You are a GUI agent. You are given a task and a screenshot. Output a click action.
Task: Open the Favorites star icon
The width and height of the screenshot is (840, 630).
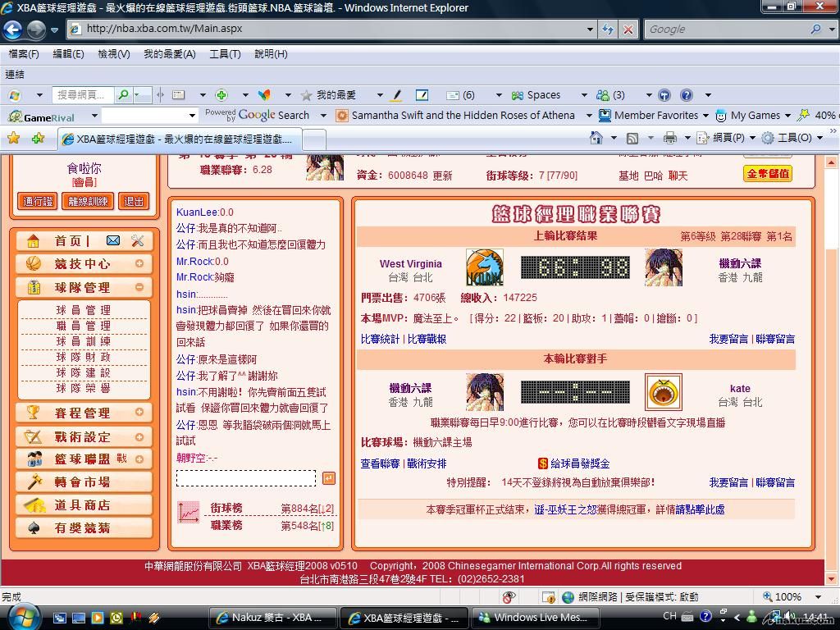[13, 138]
